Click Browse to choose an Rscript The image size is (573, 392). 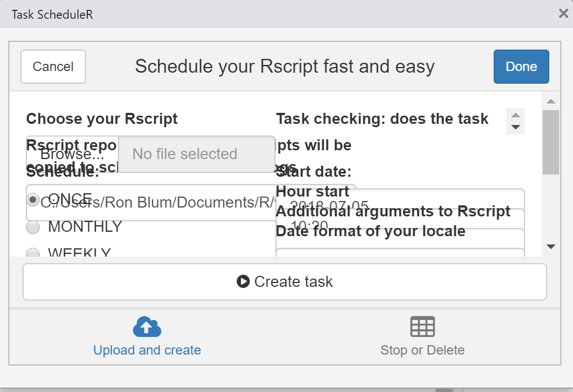72,154
